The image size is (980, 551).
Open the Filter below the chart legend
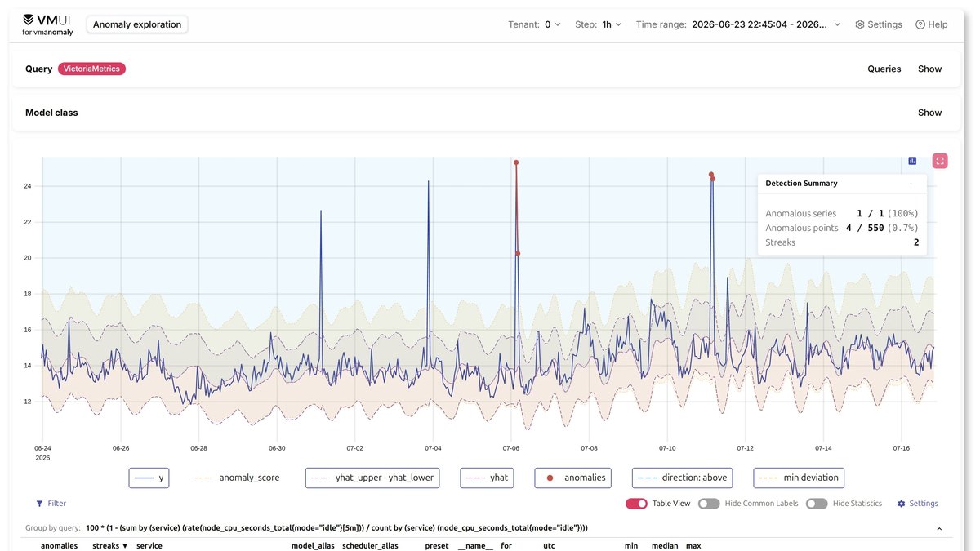click(51, 504)
